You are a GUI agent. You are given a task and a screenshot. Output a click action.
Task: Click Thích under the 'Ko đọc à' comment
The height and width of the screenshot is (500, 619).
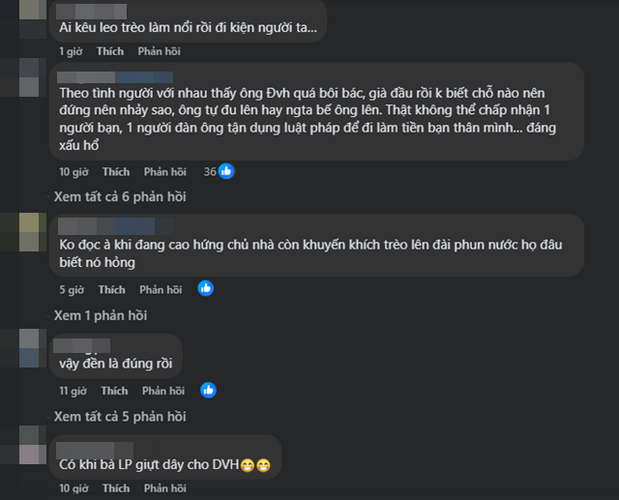[112, 290]
